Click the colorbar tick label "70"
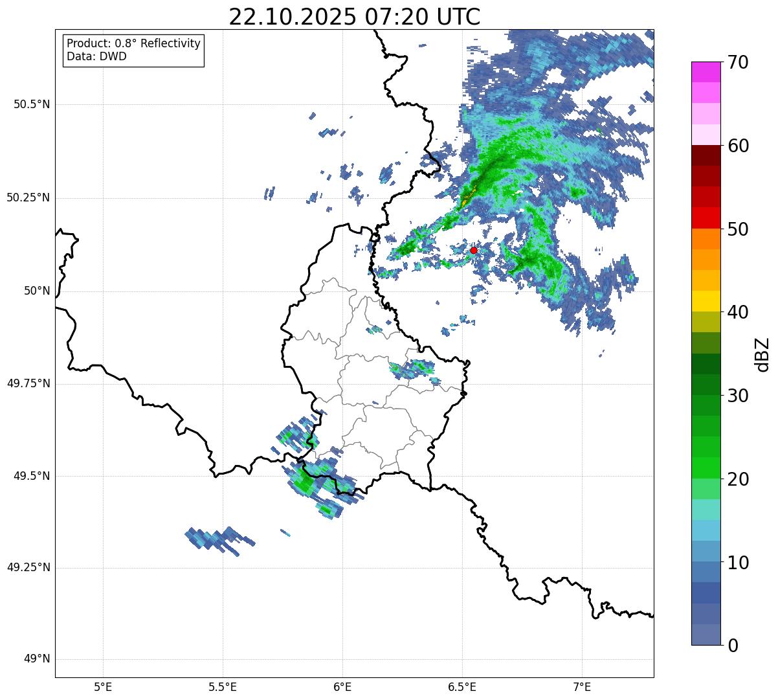 pyautogui.click(x=738, y=62)
